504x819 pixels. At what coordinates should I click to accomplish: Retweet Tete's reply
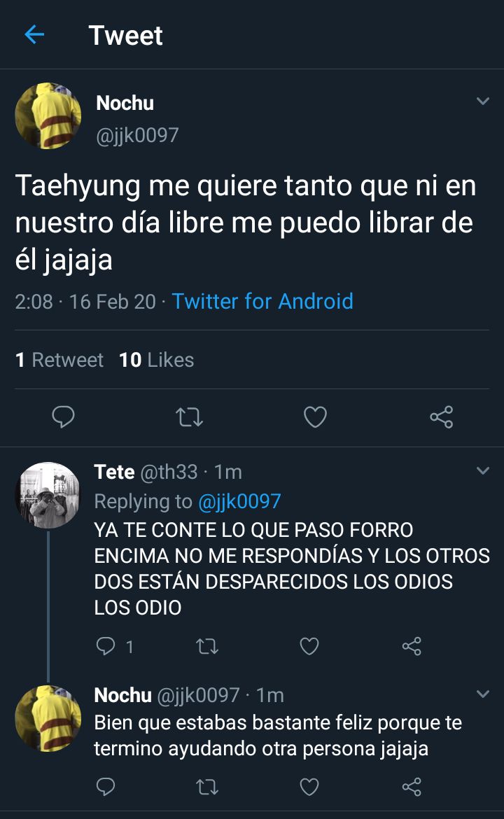pos(206,647)
